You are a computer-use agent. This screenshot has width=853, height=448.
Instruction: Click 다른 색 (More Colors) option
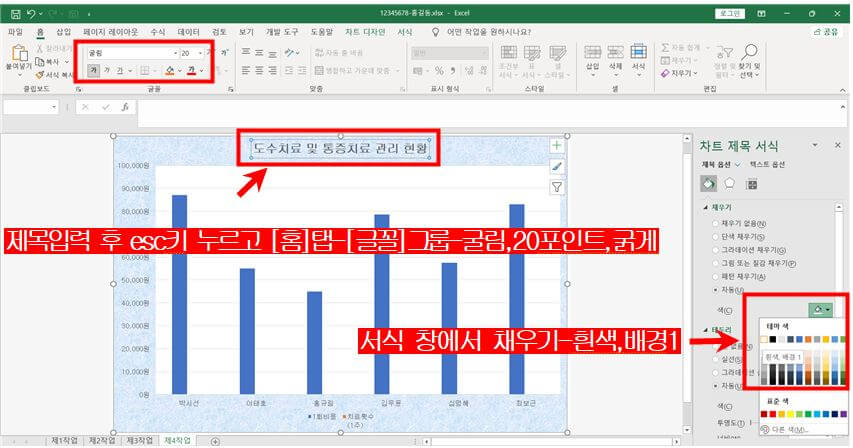(x=784, y=430)
